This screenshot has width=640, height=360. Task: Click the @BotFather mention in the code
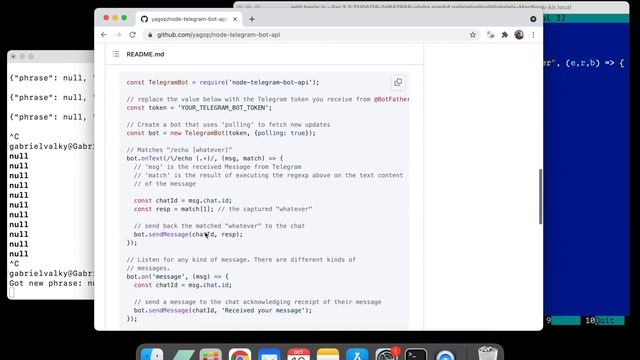point(391,99)
